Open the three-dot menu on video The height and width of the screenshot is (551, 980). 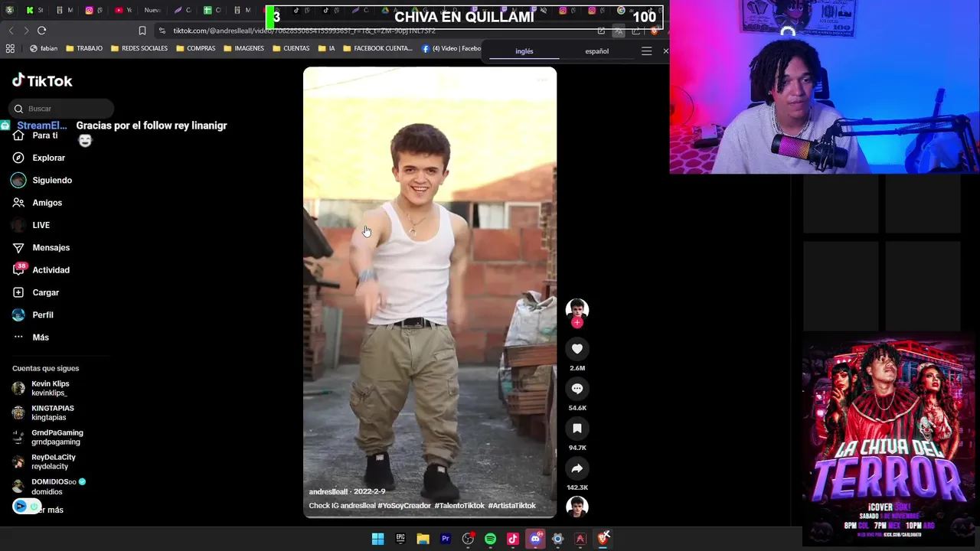pos(542,80)
